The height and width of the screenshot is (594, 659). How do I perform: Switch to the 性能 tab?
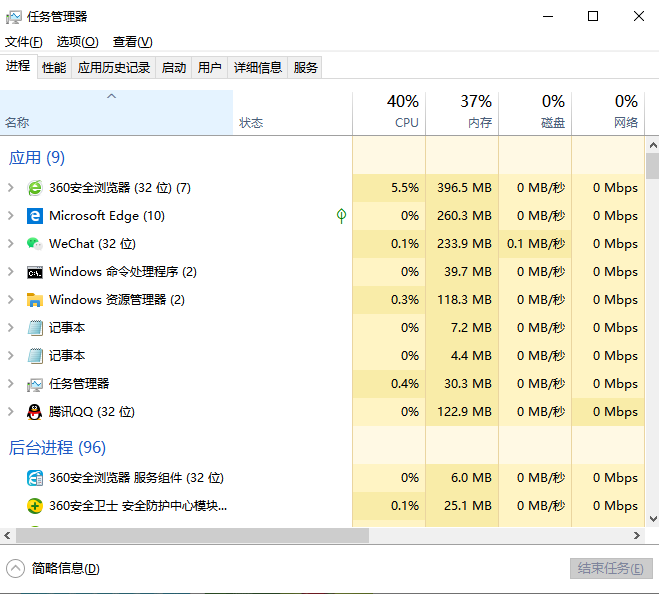[54, 68]
